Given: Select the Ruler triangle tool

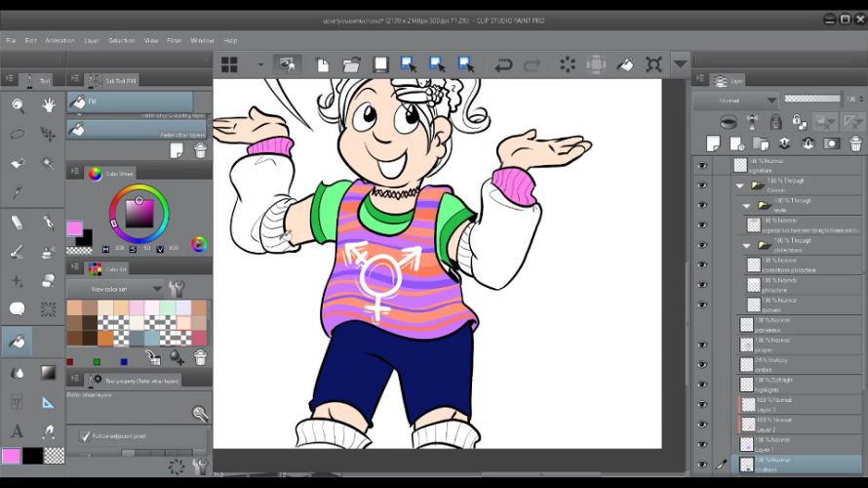Looking at the screenshot, I should point(48,403).
